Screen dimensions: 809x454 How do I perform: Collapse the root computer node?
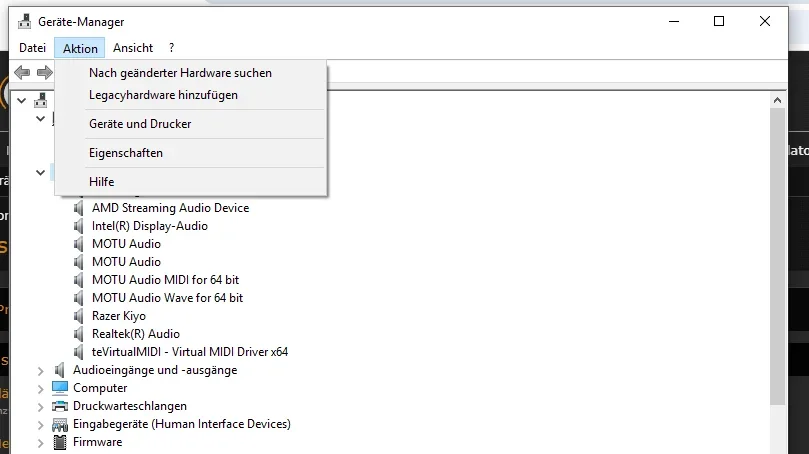[x=21, y=100]
